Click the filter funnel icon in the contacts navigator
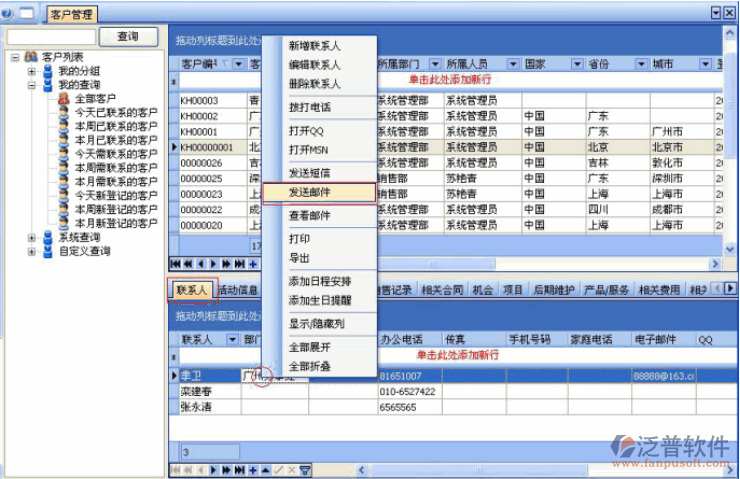The height and width of the screenshot is (479, 740). [x=305, y=469]
